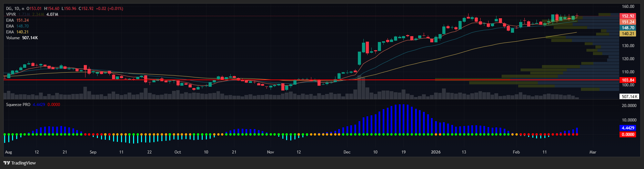The width and height of the screenshot is (644, 169).
Task: Click the Aug label on time axis
Action: tap(9, 152)
